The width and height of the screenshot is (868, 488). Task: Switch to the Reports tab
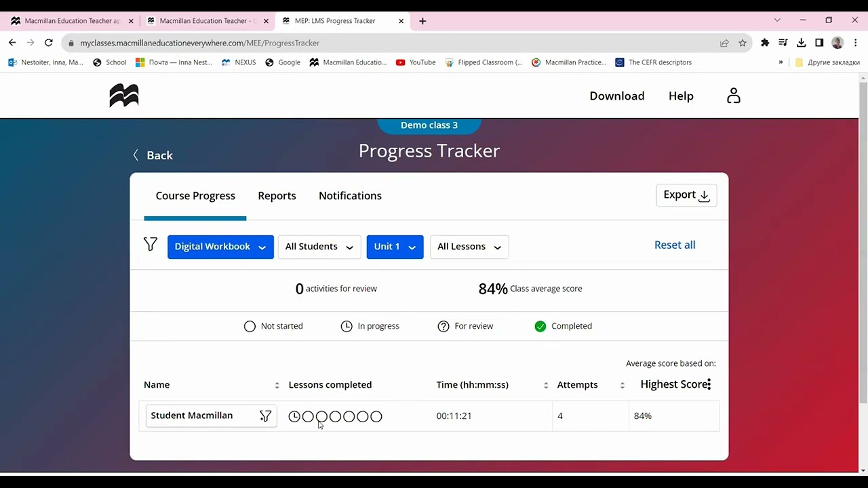pos(277,196)
